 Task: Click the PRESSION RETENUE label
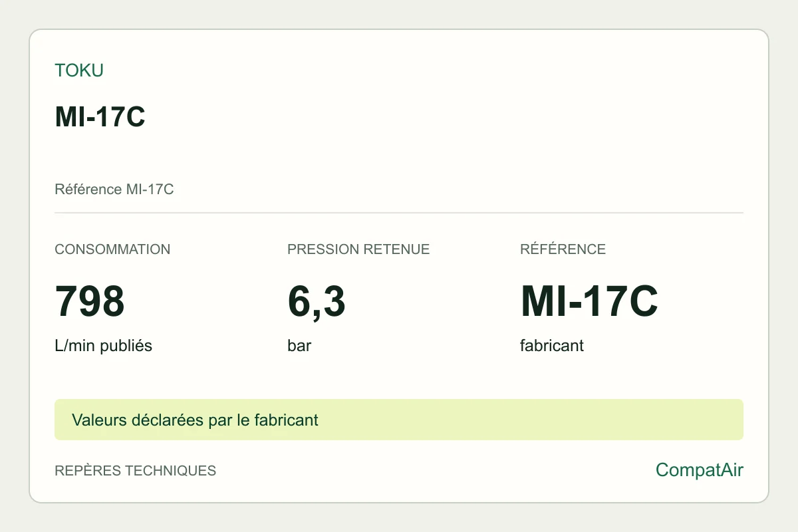(x=358, y=249)
